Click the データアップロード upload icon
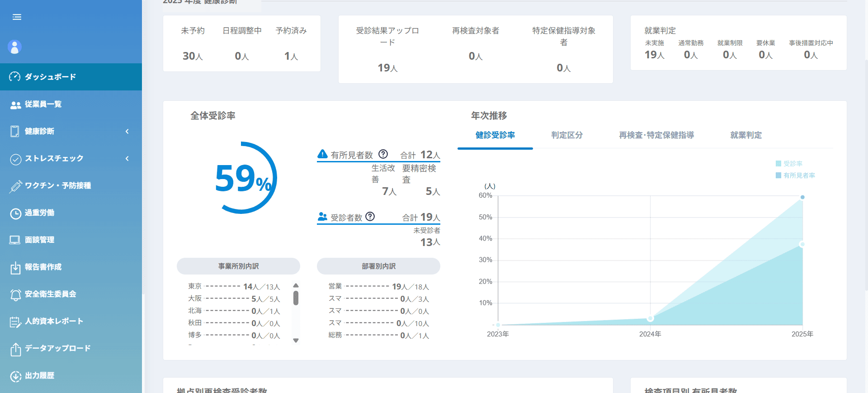Viewport: 868px width, 393px height. 15,349
